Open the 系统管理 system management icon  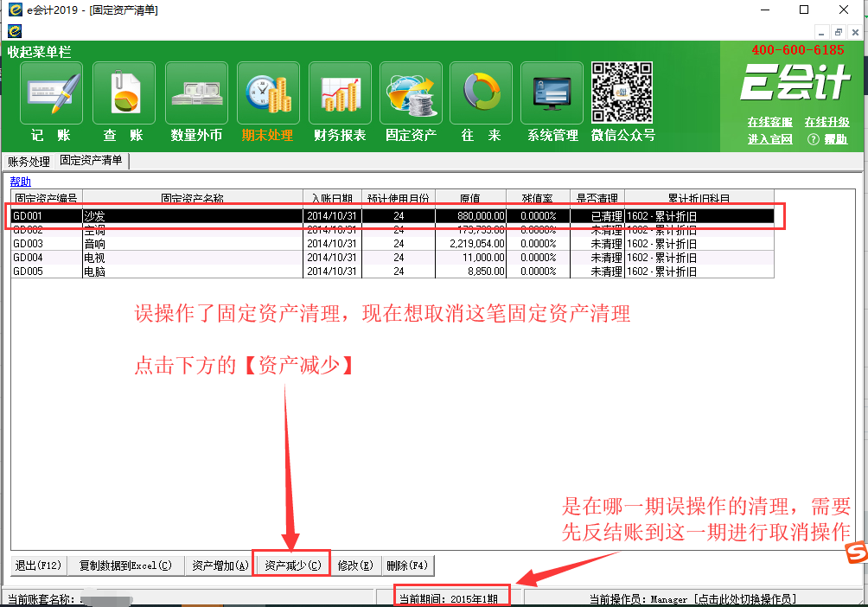pos(552,93)
